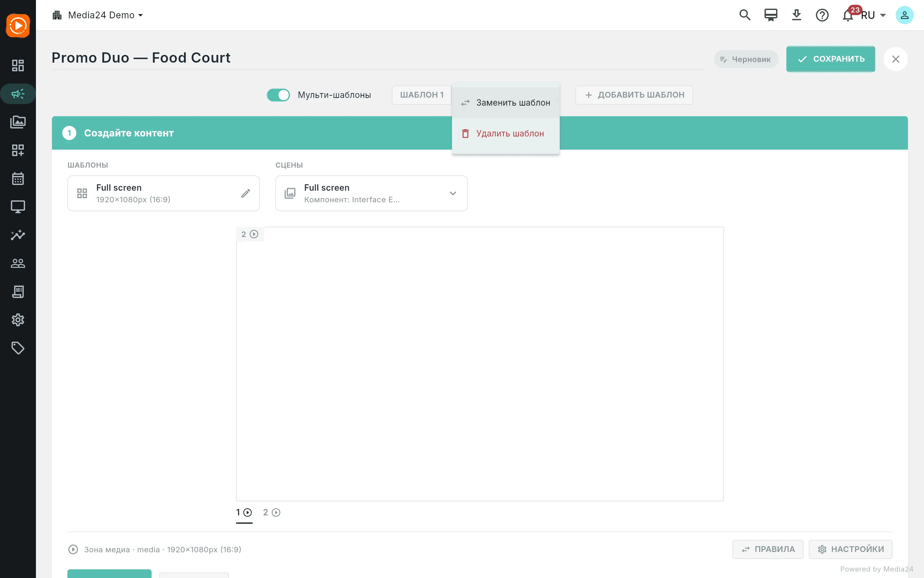Open the НАСТРОЙКИ settings button

850,549
